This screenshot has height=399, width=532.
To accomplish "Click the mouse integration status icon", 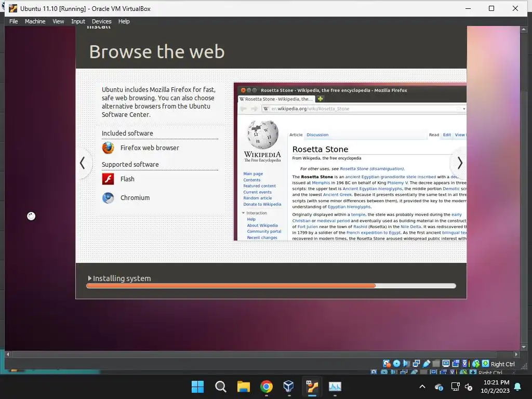I will (x=476, y=364).
